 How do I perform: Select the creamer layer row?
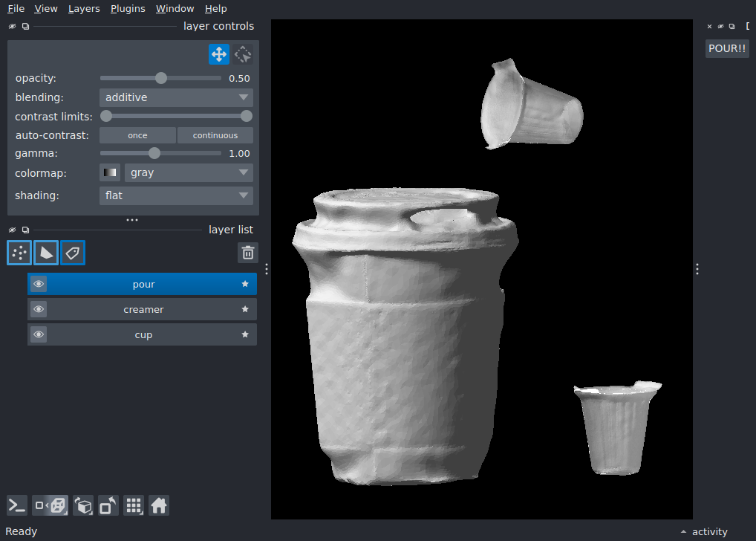pos(143,309)
